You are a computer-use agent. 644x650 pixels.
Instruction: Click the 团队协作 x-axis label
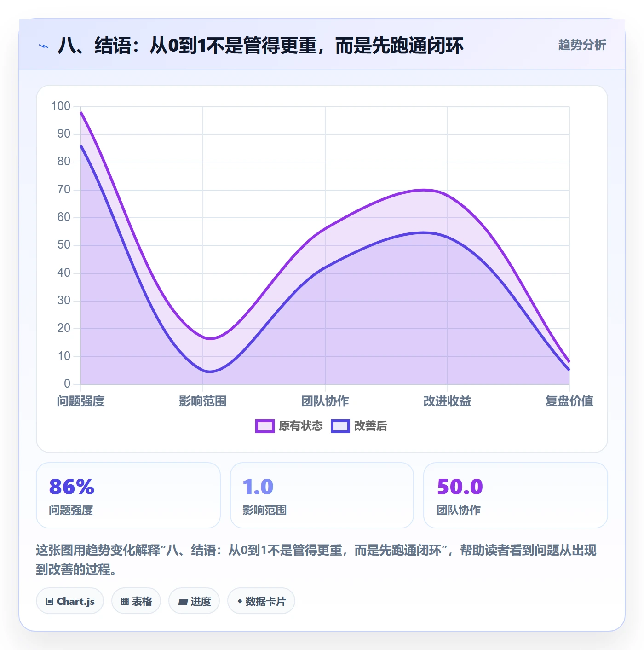325,401
